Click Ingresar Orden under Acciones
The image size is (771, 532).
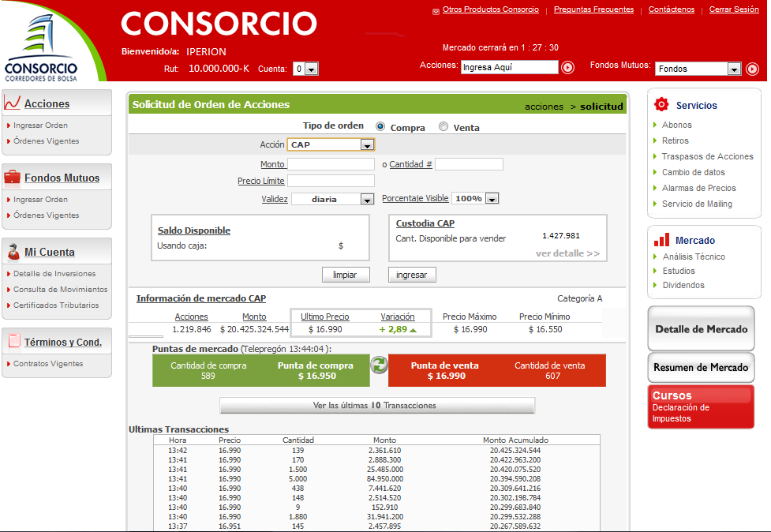click(40, 126)
